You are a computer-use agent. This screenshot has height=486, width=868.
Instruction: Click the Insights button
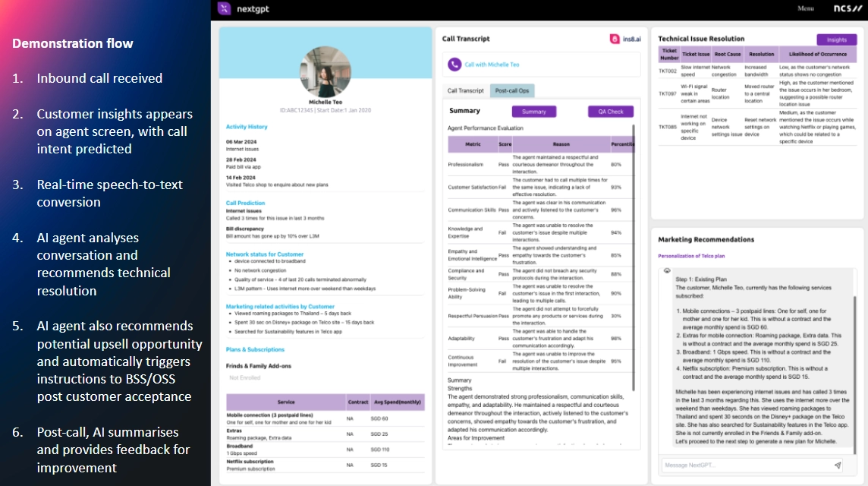pyautogui.click(x=836, y=39)
